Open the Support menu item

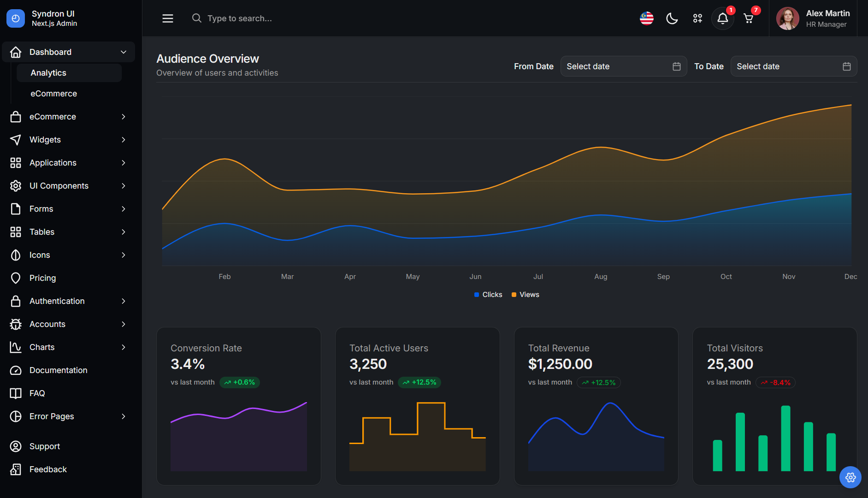[68, 446]
